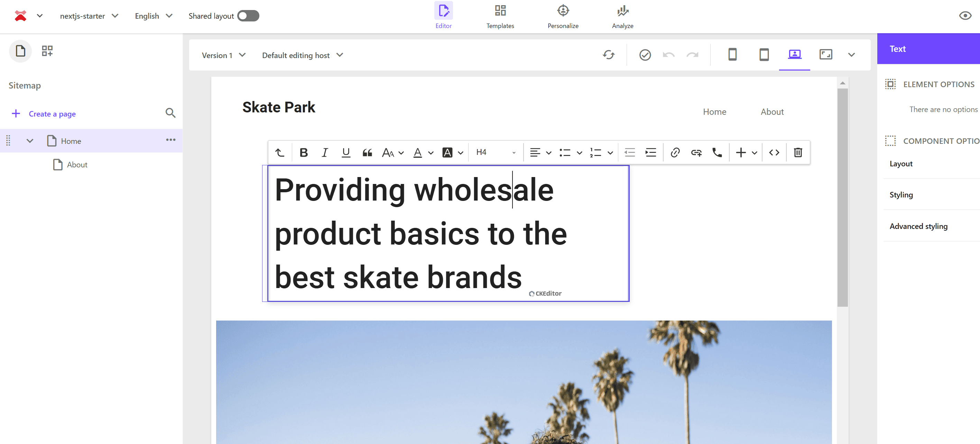The image size is (980, 444).
Task: Click the reload canvas icon
Action: point(608,55)
